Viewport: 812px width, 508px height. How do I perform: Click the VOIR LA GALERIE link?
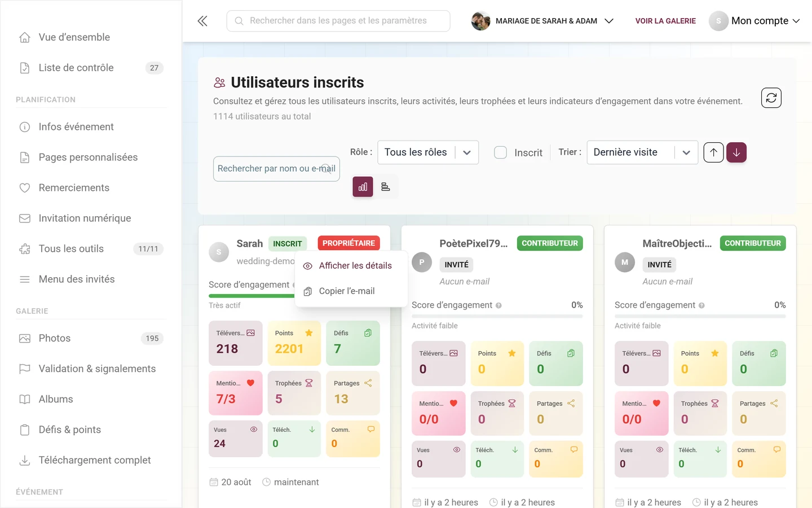click(x=665, y=21)
